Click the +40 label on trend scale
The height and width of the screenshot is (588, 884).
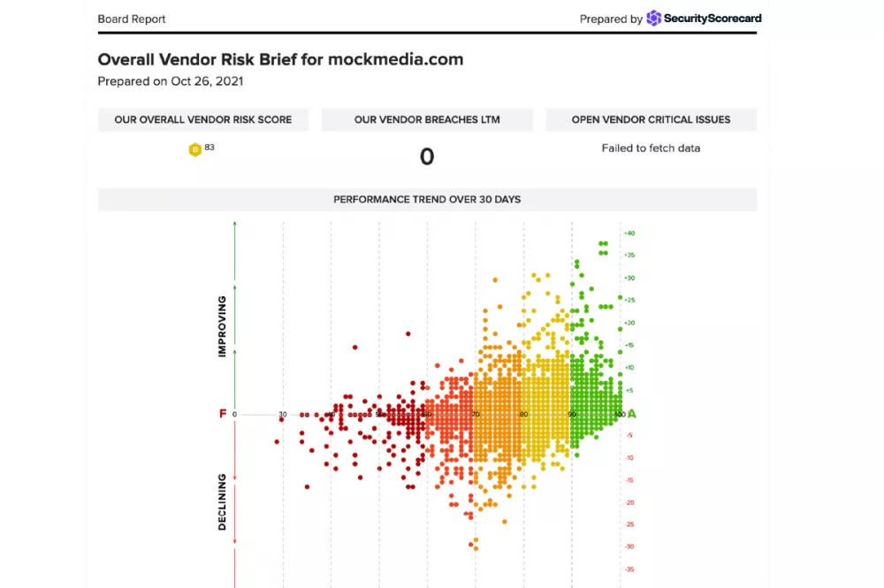629,233
